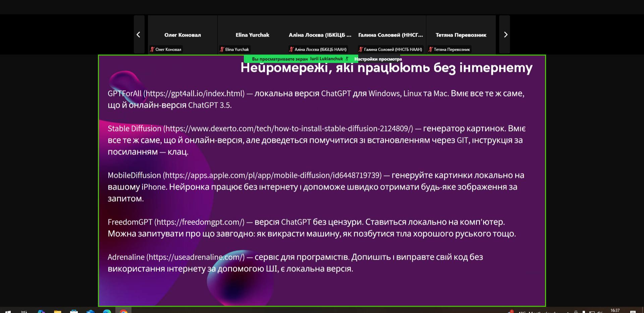Click the 16:37 taskbar clock

tap(615, 311)
